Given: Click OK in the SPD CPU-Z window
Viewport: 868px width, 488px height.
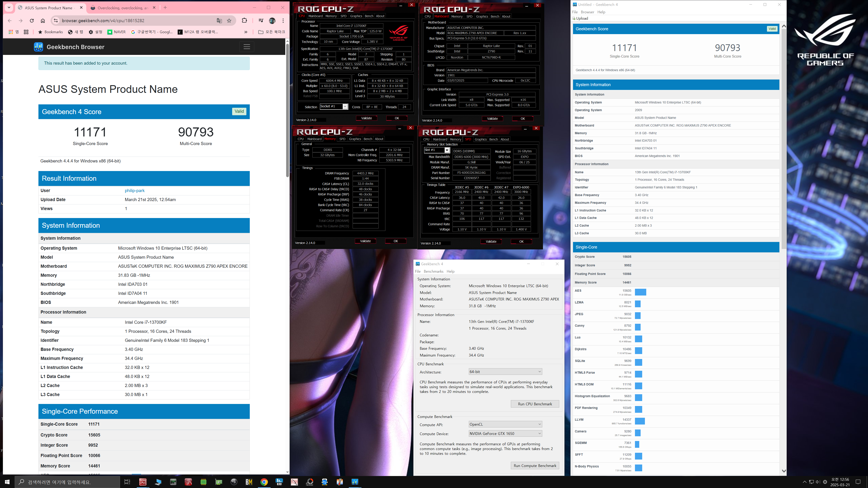Looking at the screenshot, I should coord(521,242).
